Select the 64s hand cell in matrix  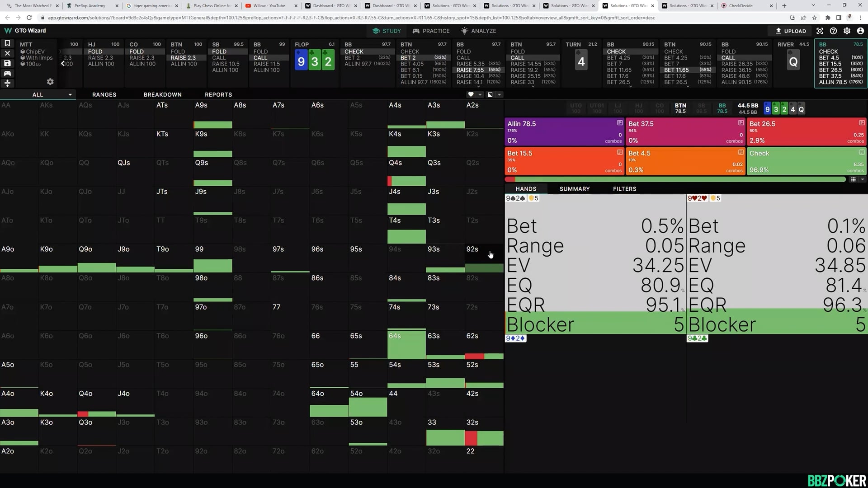(x=406, y=345)
